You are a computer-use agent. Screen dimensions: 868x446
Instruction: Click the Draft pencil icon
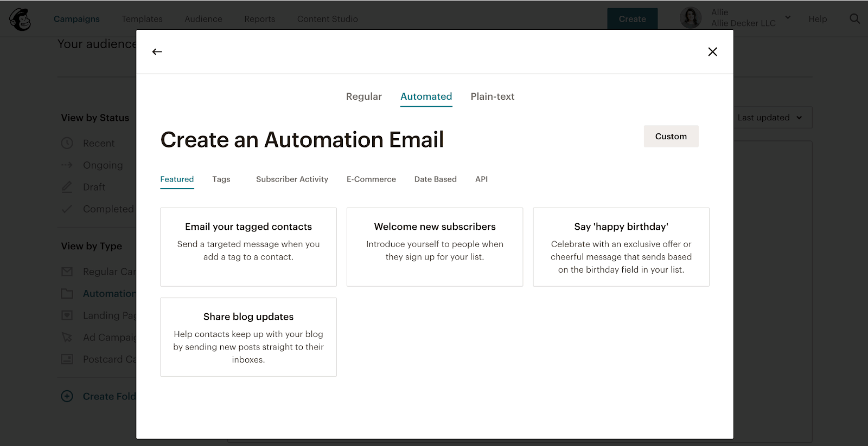pos(67,187)
